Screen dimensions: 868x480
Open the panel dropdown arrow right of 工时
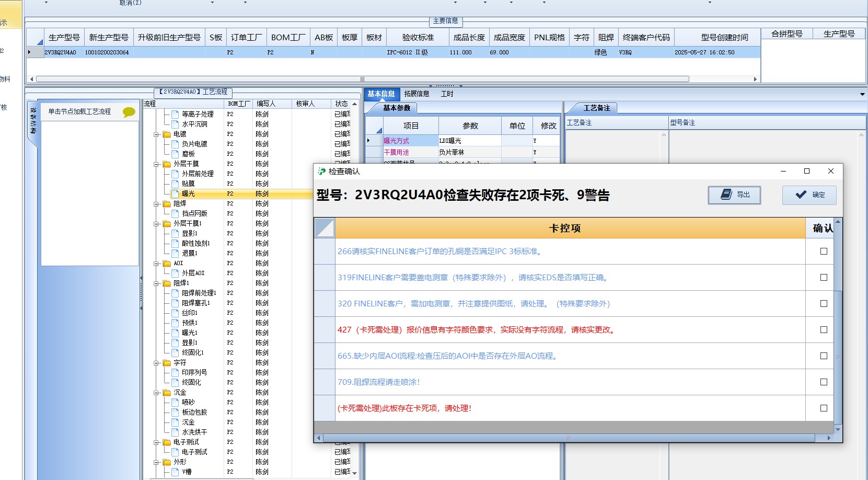(x=862, y=94)
